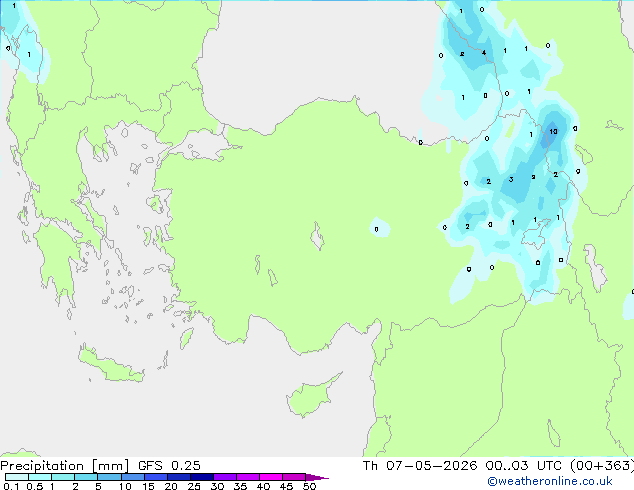This screenshot has height=490, width=634.
Task: Click the 5–10 mm legend color box
Action: tap(109, 477)
